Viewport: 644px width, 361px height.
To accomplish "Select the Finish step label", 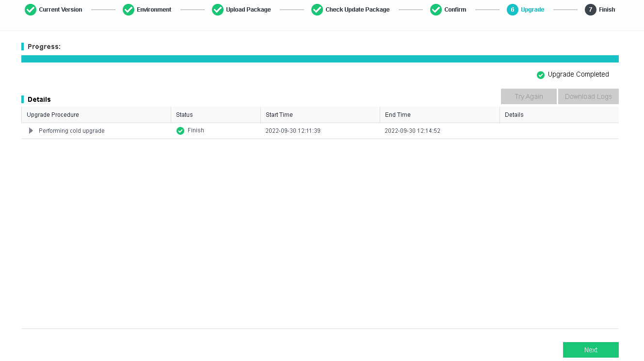I will coord(607,10).
